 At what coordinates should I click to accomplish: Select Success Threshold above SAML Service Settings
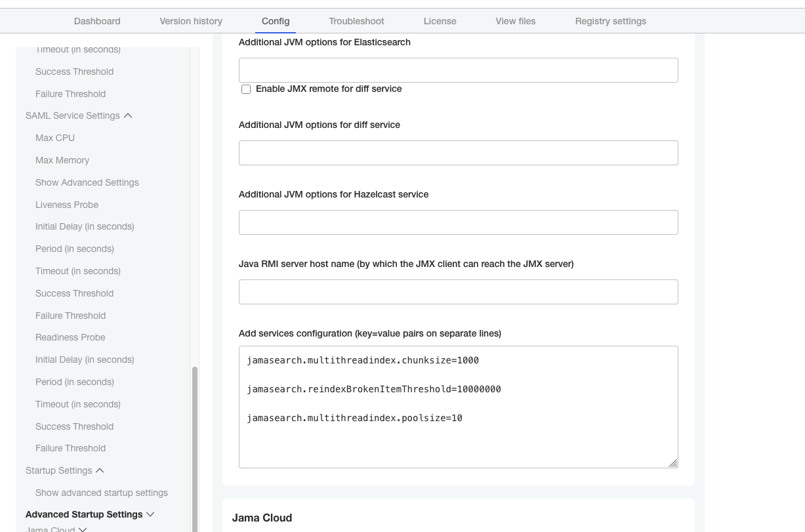74,72
